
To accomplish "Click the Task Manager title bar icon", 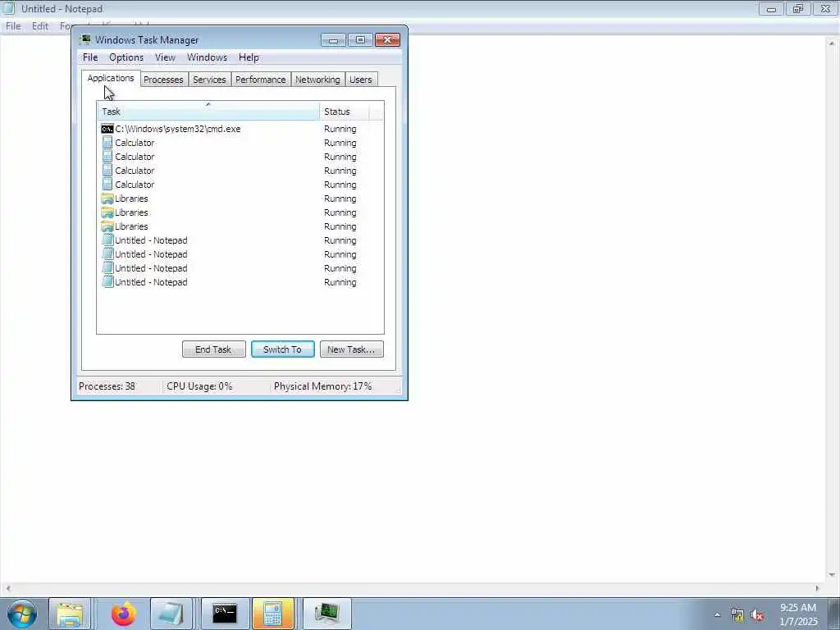I will click(85, 39).
